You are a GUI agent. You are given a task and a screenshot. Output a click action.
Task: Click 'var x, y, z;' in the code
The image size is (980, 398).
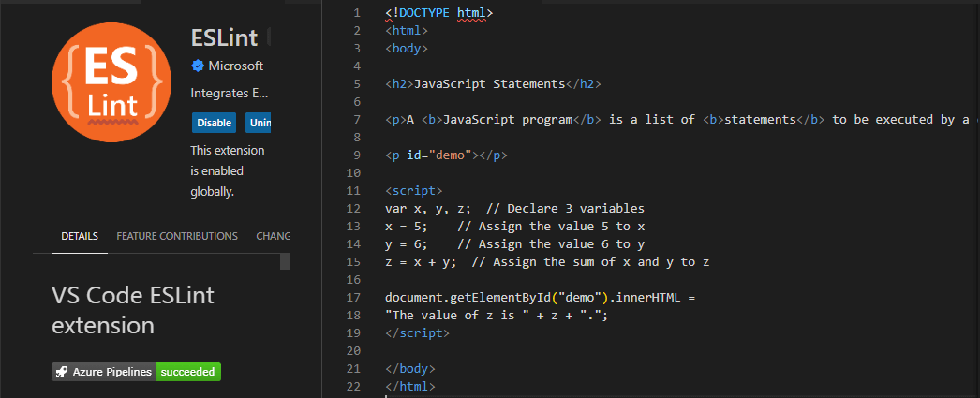tap(429, 208)
